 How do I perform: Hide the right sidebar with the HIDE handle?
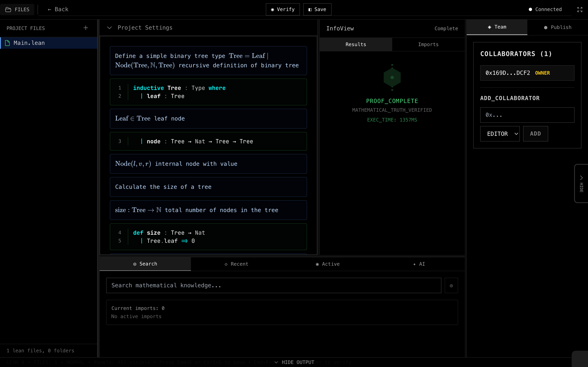581,183
